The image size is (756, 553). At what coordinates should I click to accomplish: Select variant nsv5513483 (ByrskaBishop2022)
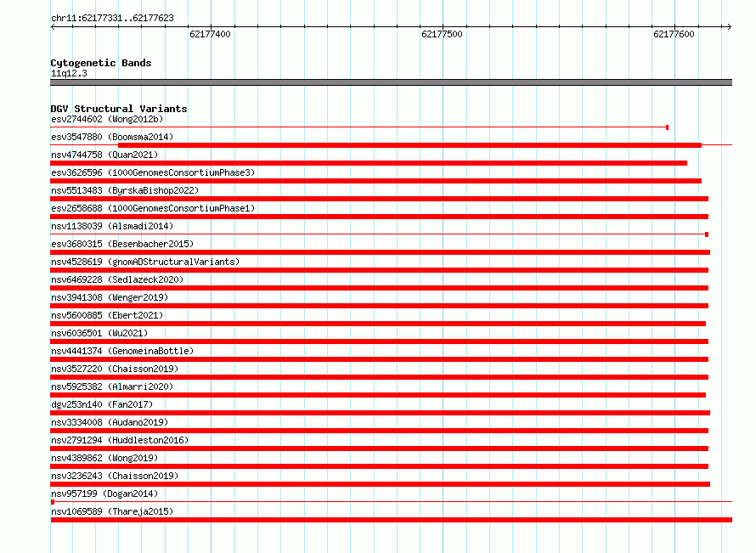pyautogui.click(x=125, y=190)
